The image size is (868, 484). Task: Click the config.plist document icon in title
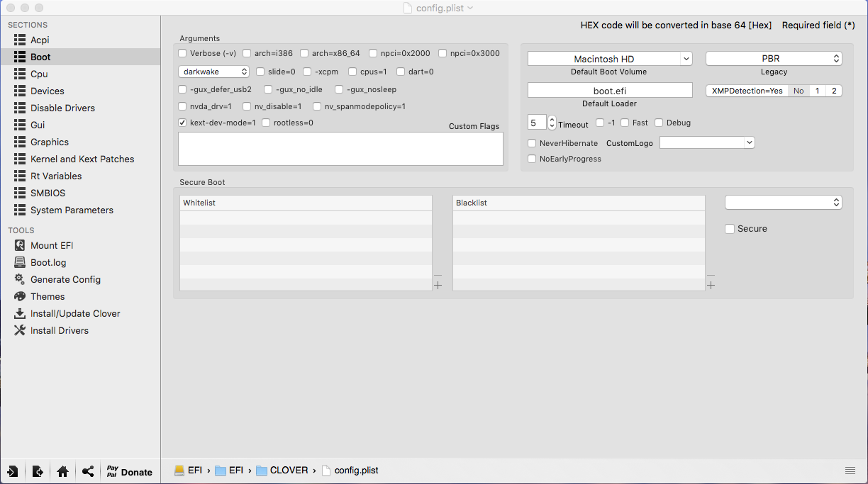407,8
